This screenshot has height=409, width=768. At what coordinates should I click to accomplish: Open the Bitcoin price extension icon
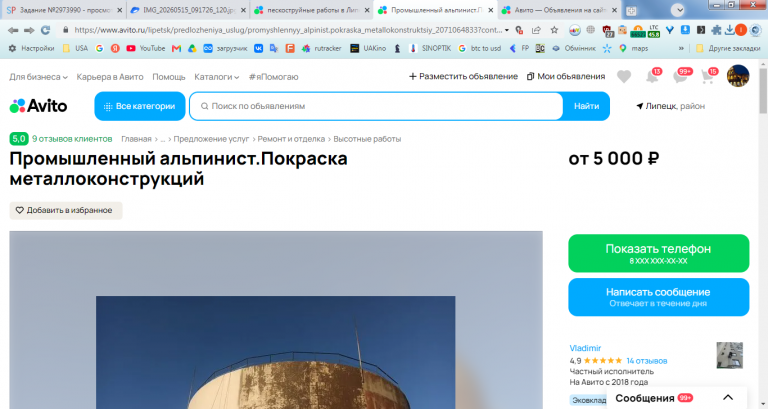638,31
